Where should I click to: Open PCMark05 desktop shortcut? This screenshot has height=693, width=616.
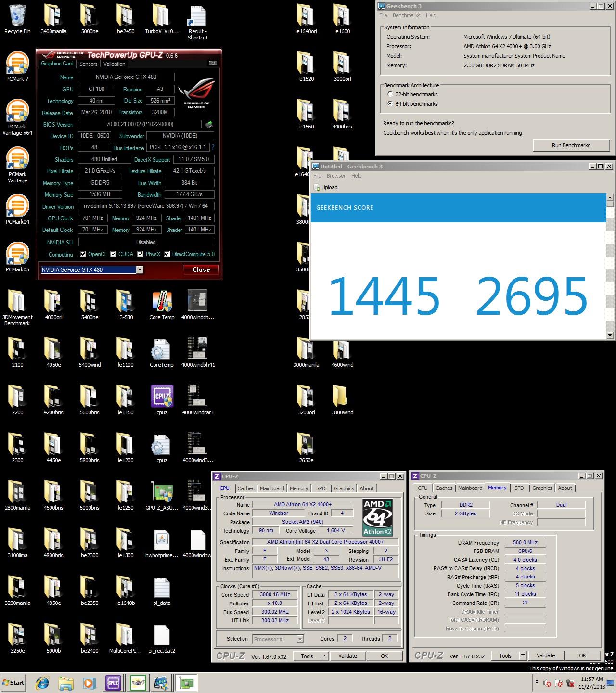click(x=17, y=257)
